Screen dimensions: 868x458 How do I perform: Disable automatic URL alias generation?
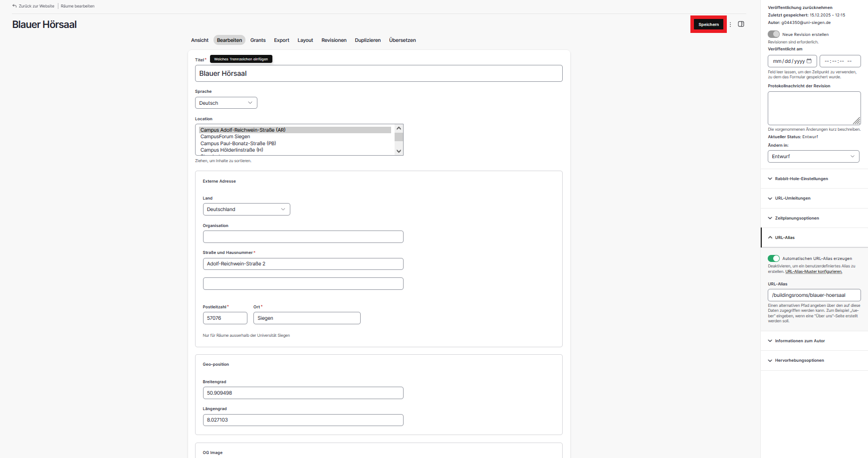coord(774,258)
